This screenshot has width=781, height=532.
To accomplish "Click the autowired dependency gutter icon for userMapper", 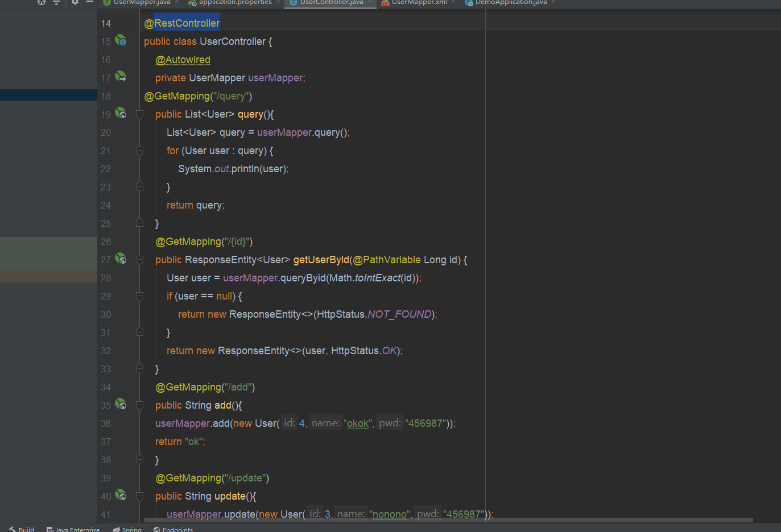I will (x=121, y=76).
